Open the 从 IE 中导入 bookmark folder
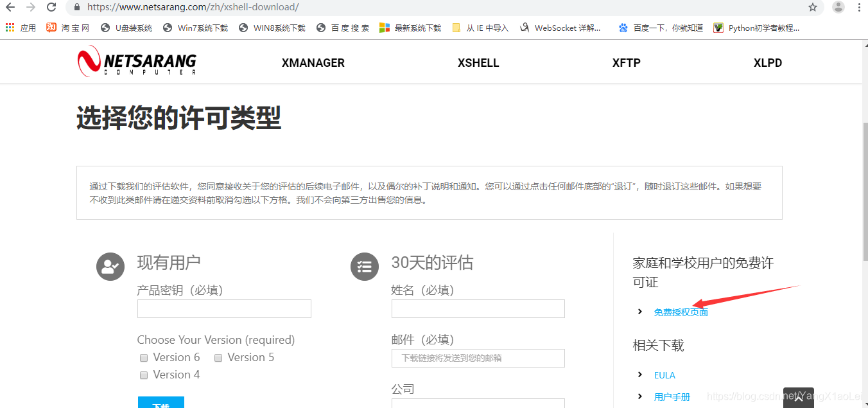Viewport: 868px width, 408px height. click(480, 28)
